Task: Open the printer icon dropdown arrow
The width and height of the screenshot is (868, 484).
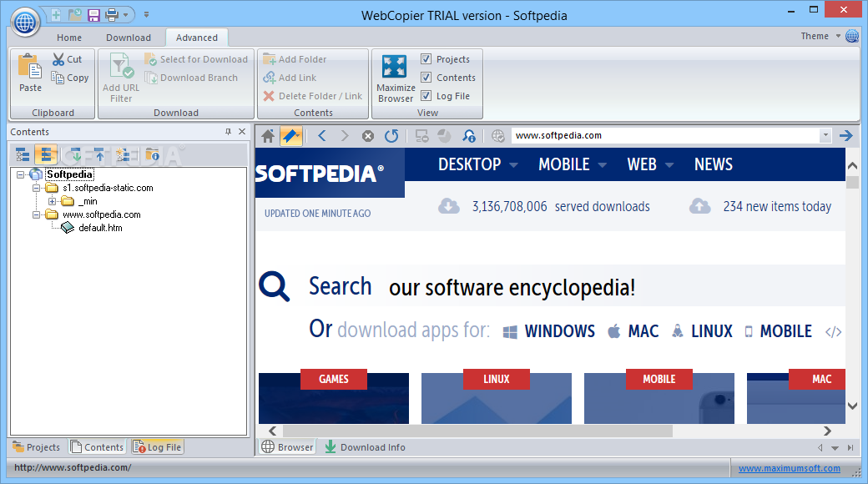Action: 126,15
